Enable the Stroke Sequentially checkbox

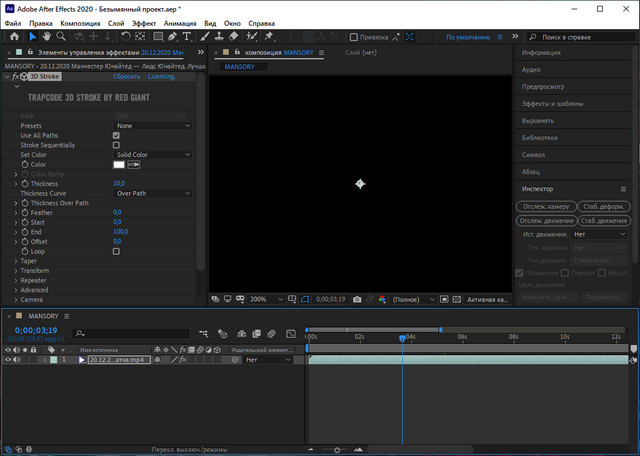pos(116,145)
